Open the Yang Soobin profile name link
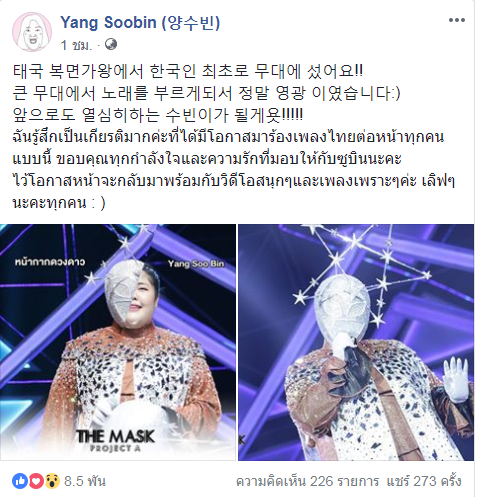477x497 pixels. point(140,22)
